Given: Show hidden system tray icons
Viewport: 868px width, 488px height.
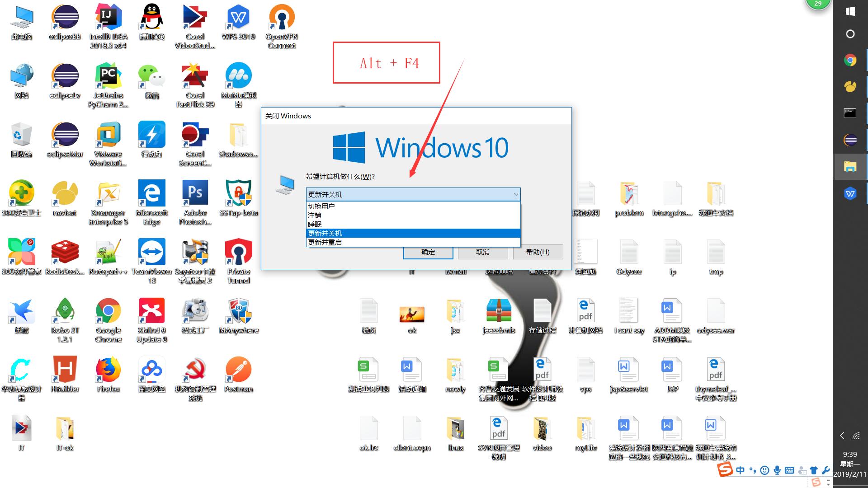Looking at the screenshot, I should point(842,436).
